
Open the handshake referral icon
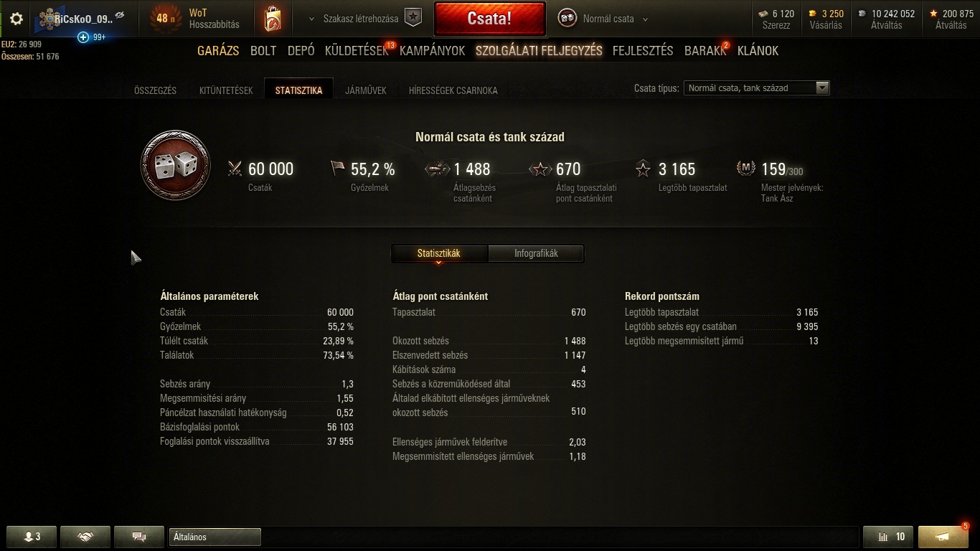coord(85,537)
